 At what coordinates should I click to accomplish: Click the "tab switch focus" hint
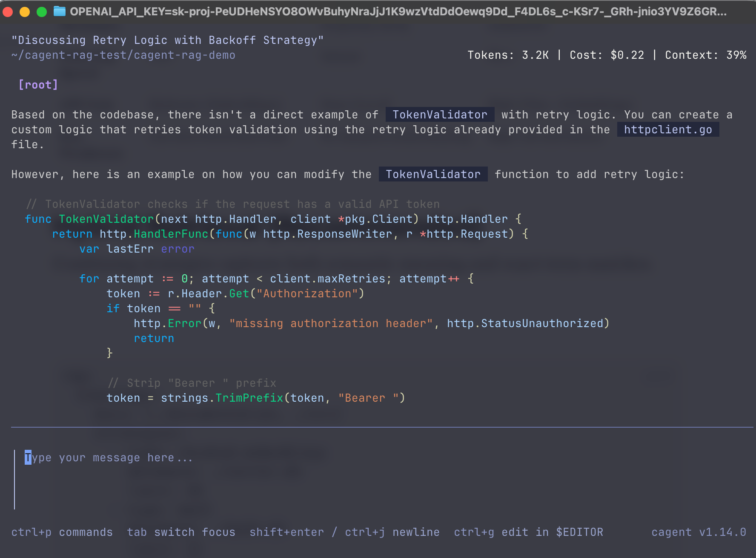(x=181, y=532)
